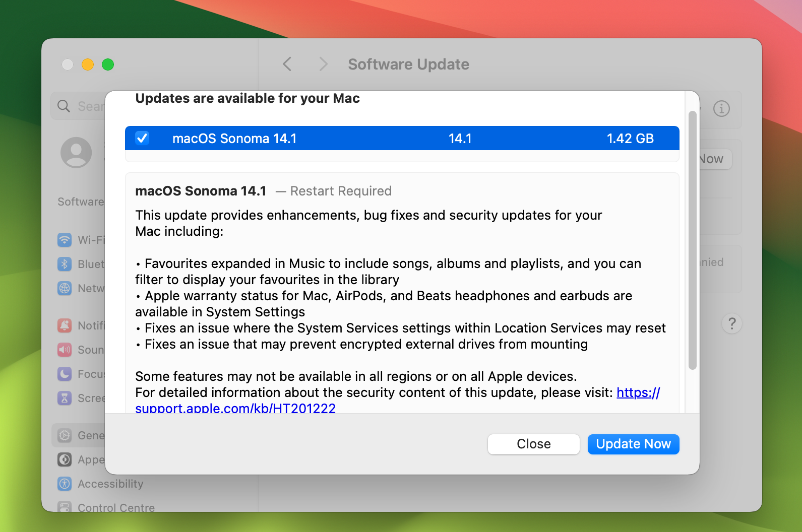Click the Location Services reset fix bullet
802x532 pixels.
pyautogui.click(x=401, y=328)
